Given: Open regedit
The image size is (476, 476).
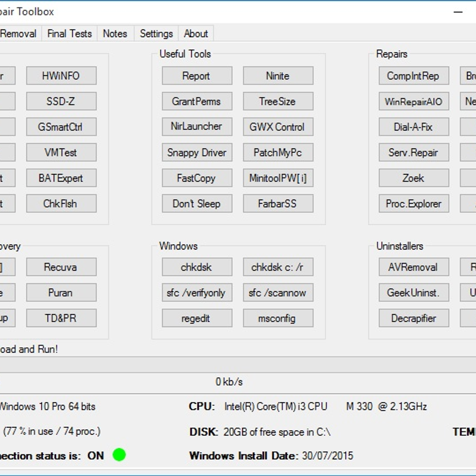Looking at the screenshot, I should [x=197, y=318].
